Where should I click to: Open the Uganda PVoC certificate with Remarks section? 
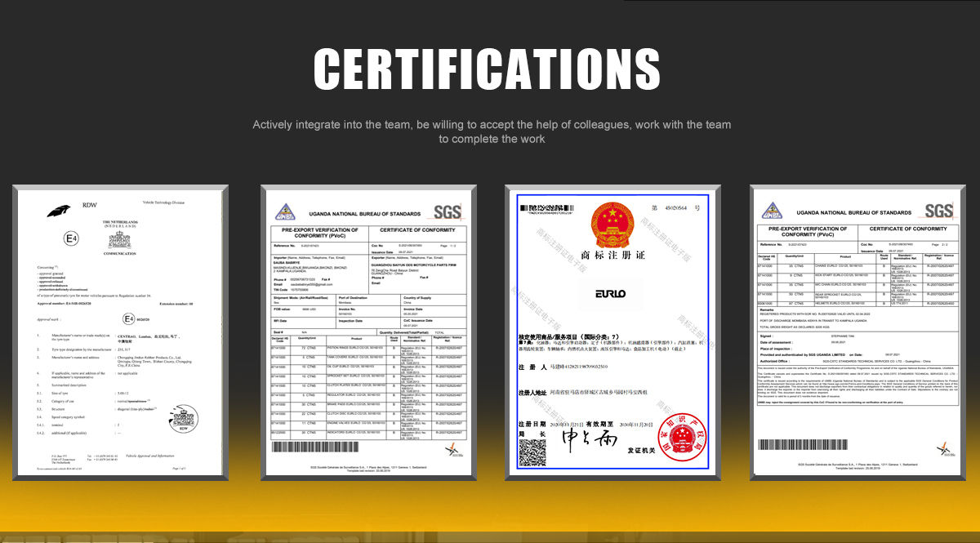857,334
